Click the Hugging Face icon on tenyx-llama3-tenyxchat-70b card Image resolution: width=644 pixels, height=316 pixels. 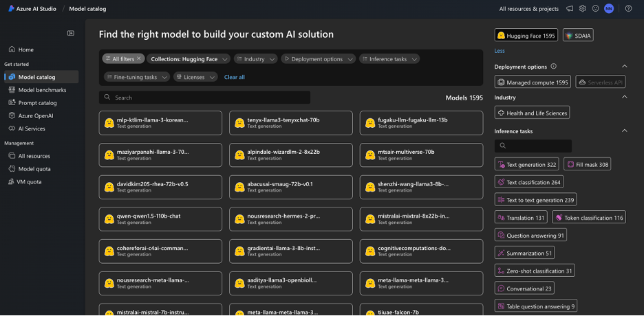(x=239, y=123)
